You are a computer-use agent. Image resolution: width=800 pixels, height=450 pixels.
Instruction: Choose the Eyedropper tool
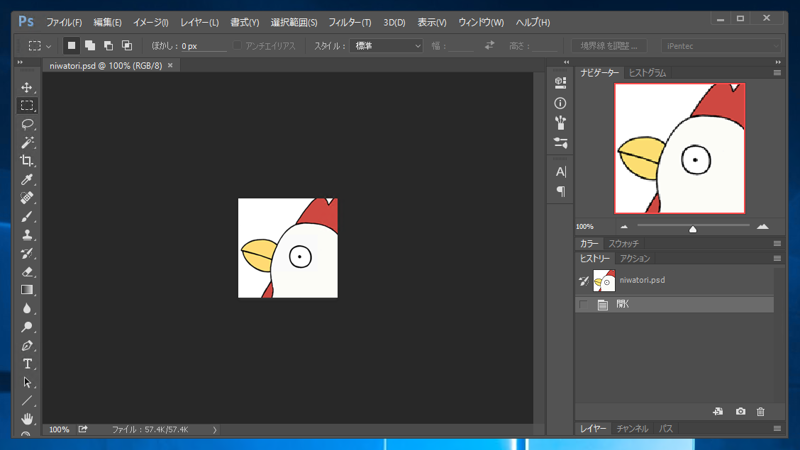point(27,180)
